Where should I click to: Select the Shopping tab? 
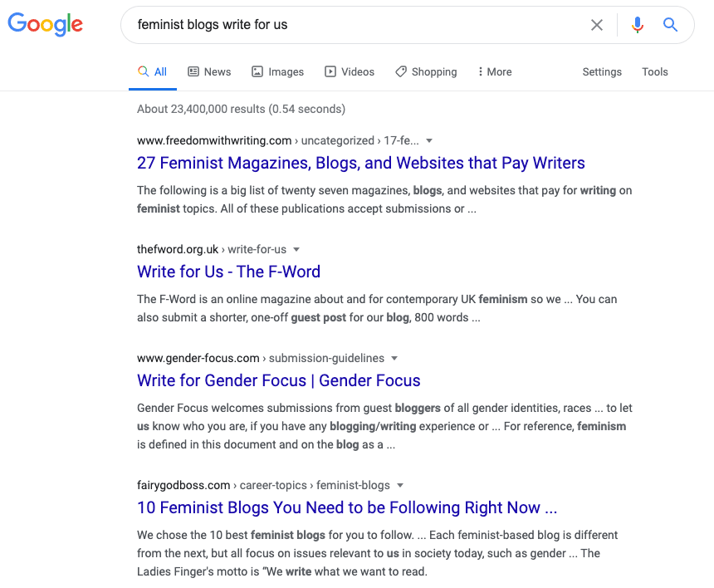click(426, 72)
